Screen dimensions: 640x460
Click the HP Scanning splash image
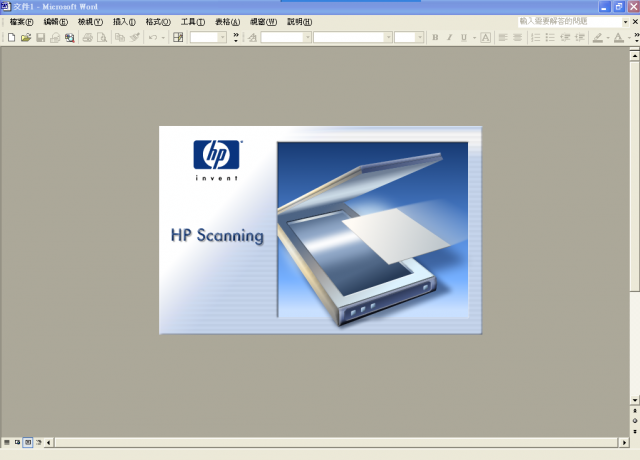tap(320, 230)
